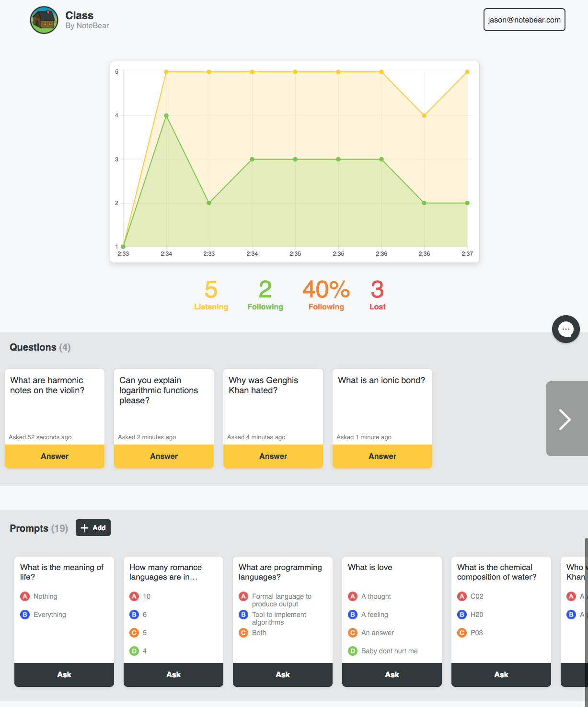Pick option B Tool to implement algorithms

[x=273, y=618]
